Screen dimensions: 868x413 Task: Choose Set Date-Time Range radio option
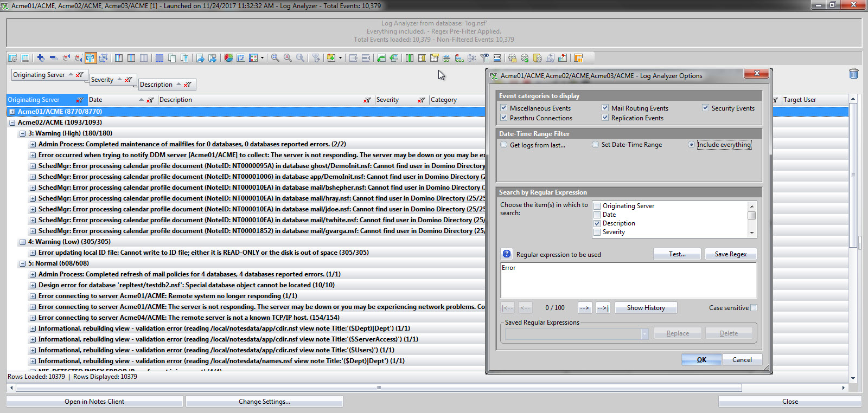pos(596,145)
